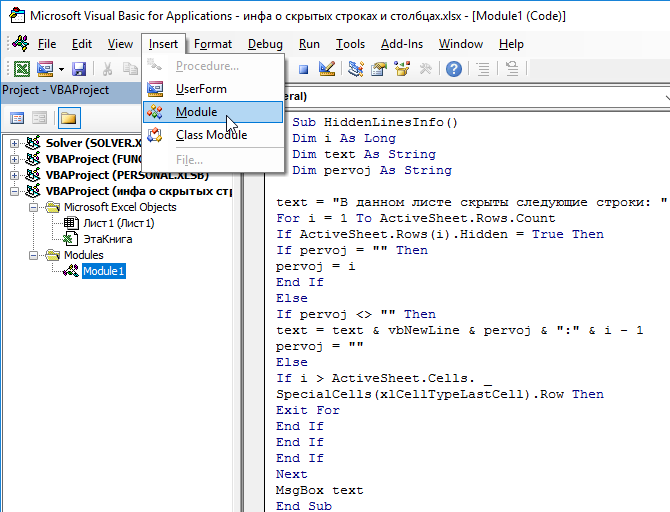This screenshot has width=670, height=512.
Task: Open Project Explorer from the toolbar icon
Action: [x=354, y=69]
